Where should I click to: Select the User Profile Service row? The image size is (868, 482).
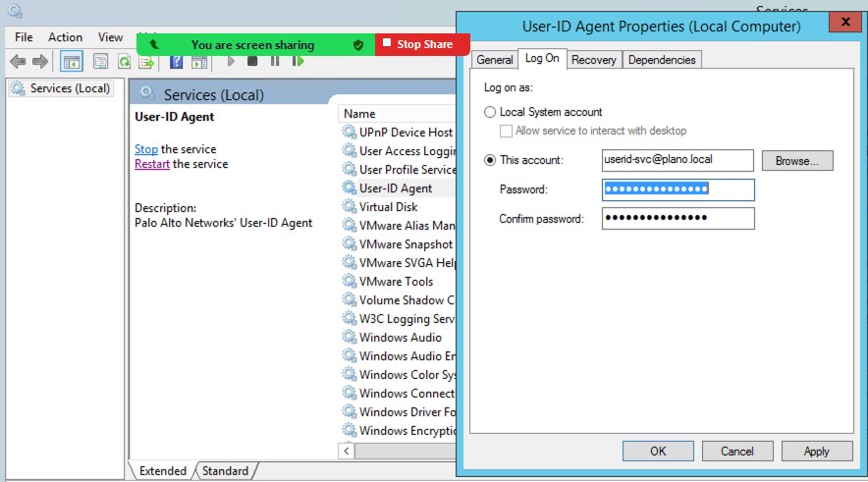click(x=398, y=169)
